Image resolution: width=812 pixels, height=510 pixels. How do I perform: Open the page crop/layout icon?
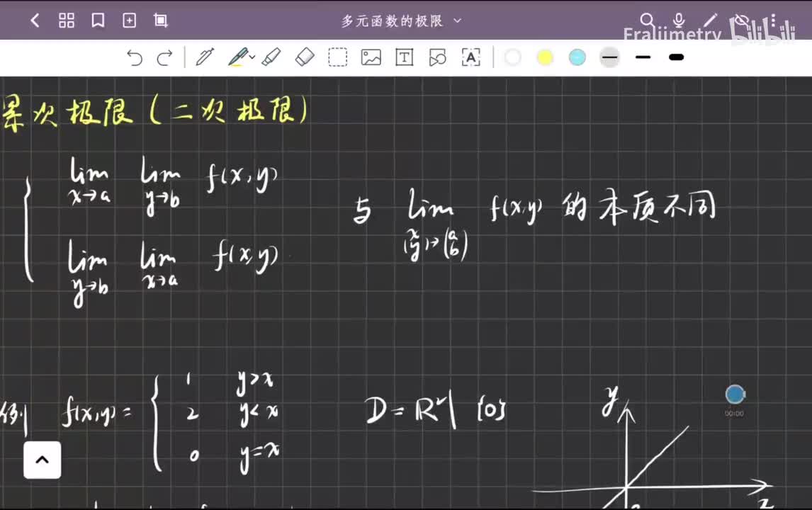tap(161, 21)
